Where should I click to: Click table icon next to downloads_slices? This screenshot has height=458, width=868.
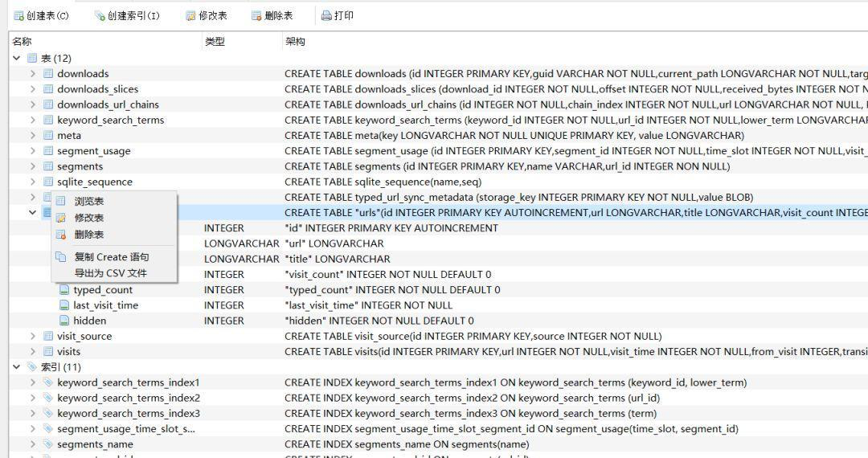tap(48, 89)
